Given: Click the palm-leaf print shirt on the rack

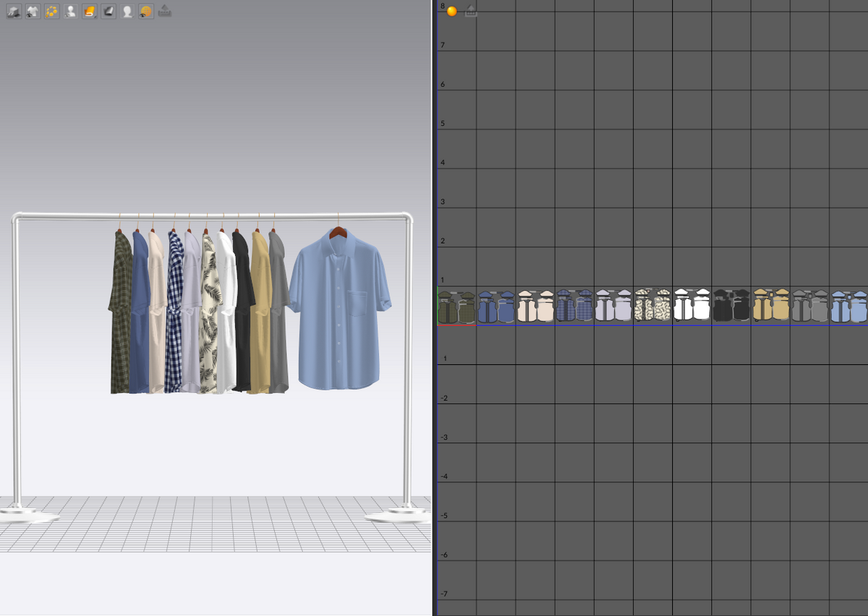Looking at the screenshot, I should tap(208, 315).
